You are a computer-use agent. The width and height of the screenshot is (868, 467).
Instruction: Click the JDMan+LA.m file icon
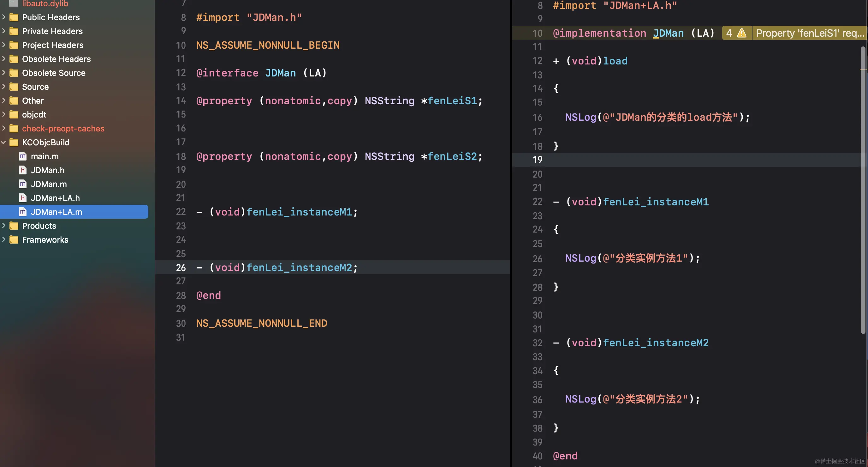coord(23,212)
